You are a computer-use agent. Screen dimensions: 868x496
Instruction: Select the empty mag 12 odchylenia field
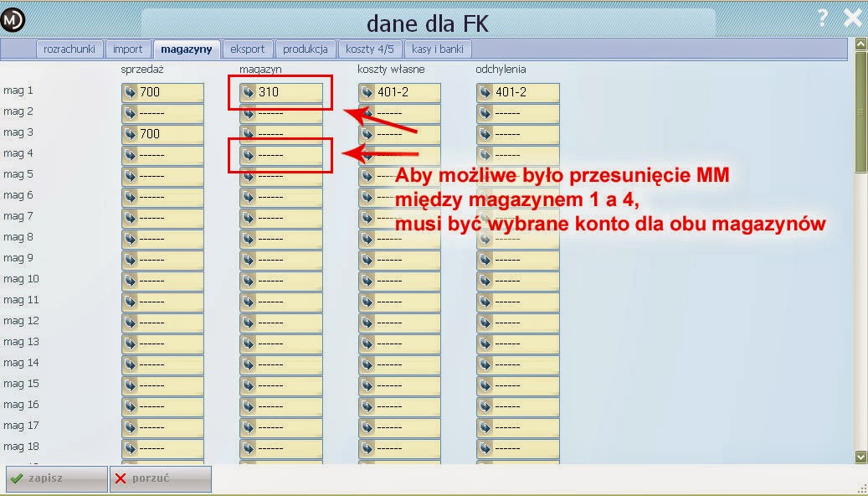pyautogui.click(x=518, y=323)
